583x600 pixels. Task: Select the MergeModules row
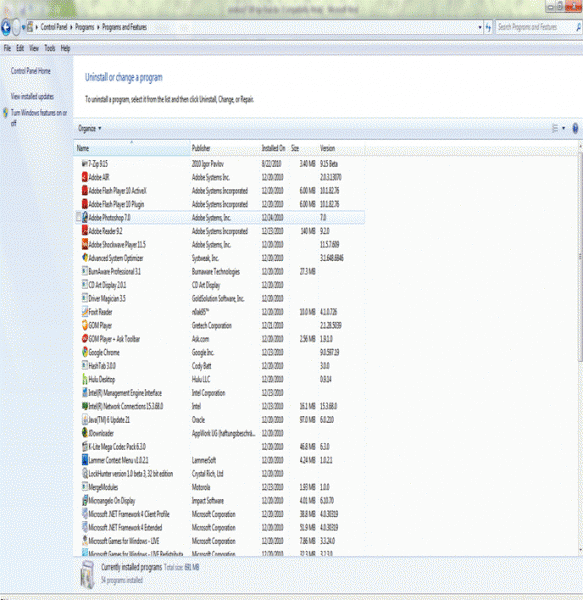(x=219, y=487)
